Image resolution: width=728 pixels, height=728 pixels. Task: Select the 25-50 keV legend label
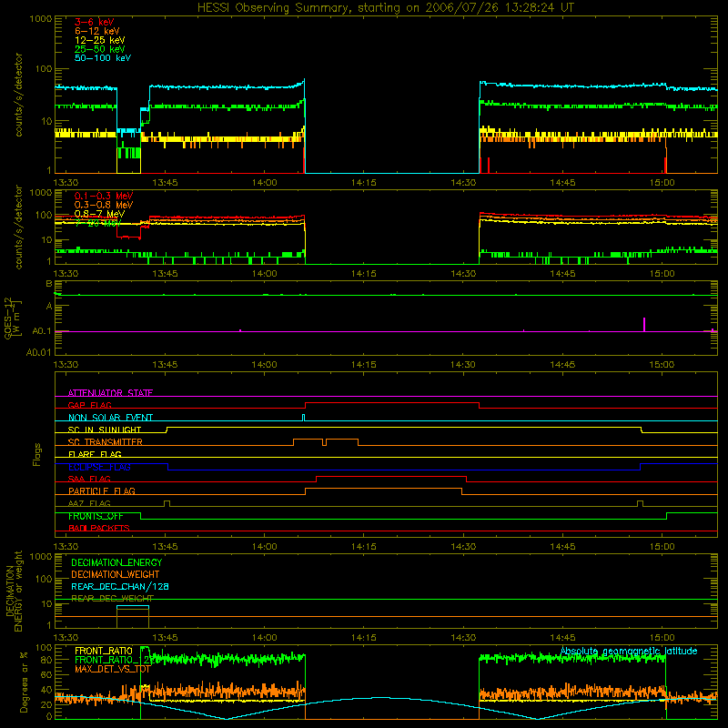coord(100,49)
